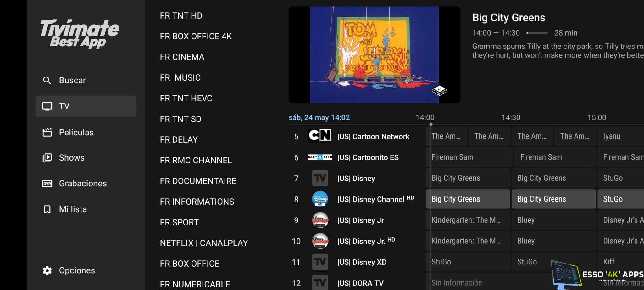Open the FR CINEMA category
The width and height of the screenshot is (644, 290).
pyautogui.click(x=182, y=57)
